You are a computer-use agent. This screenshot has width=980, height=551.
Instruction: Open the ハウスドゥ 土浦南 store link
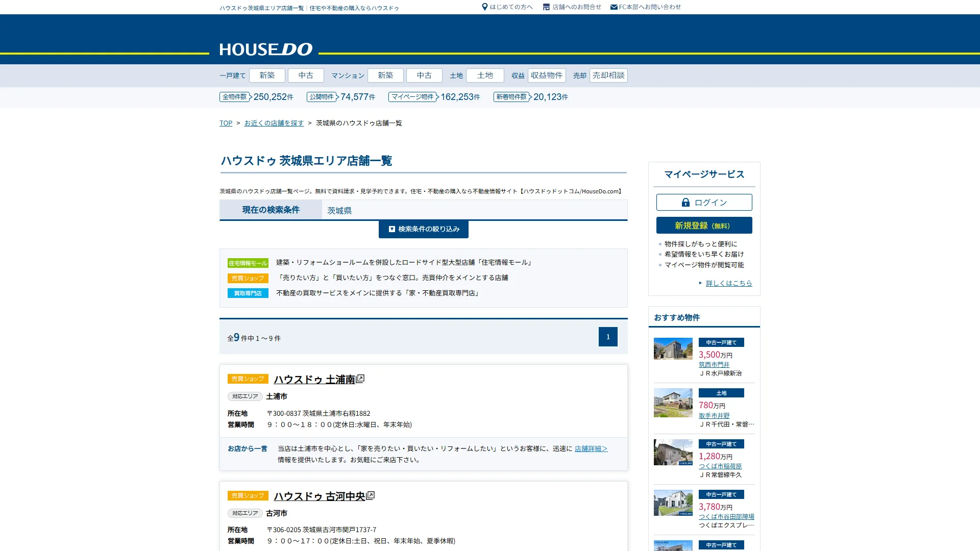point(314,379)
